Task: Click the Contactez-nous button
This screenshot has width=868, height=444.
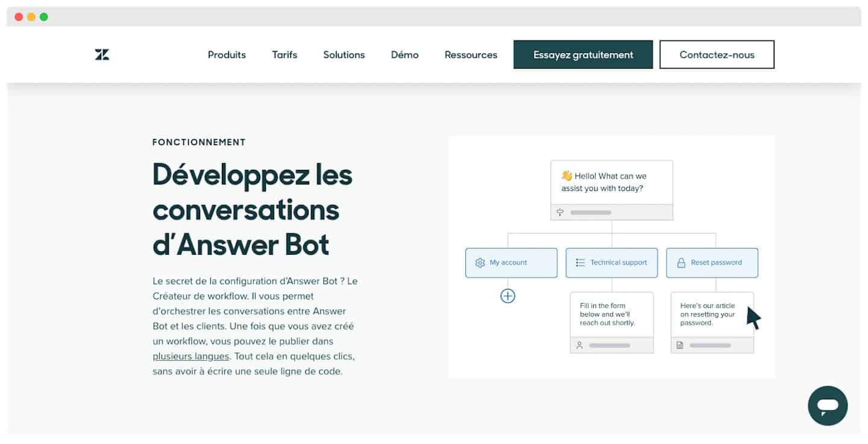Action: pyautogui.click(x=717, y=55)
